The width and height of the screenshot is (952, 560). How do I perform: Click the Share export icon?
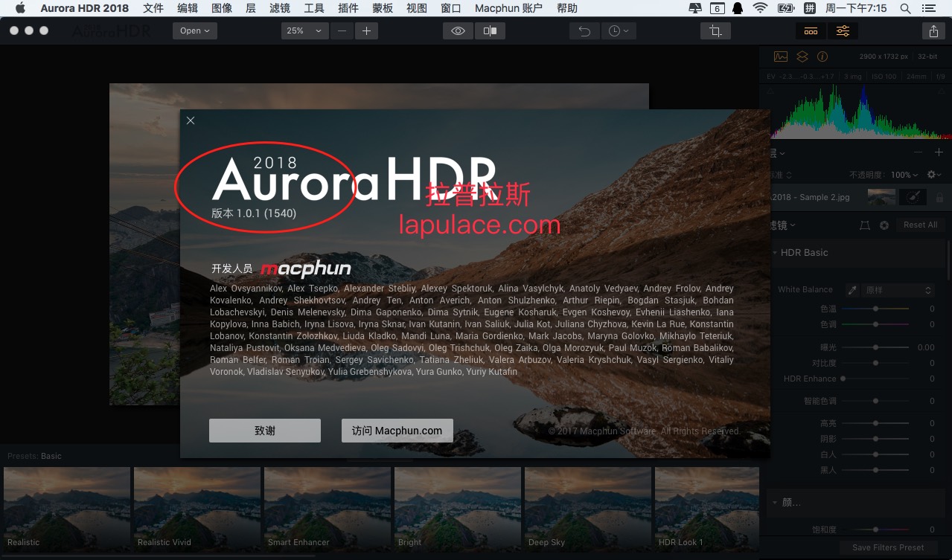point(933,31)
